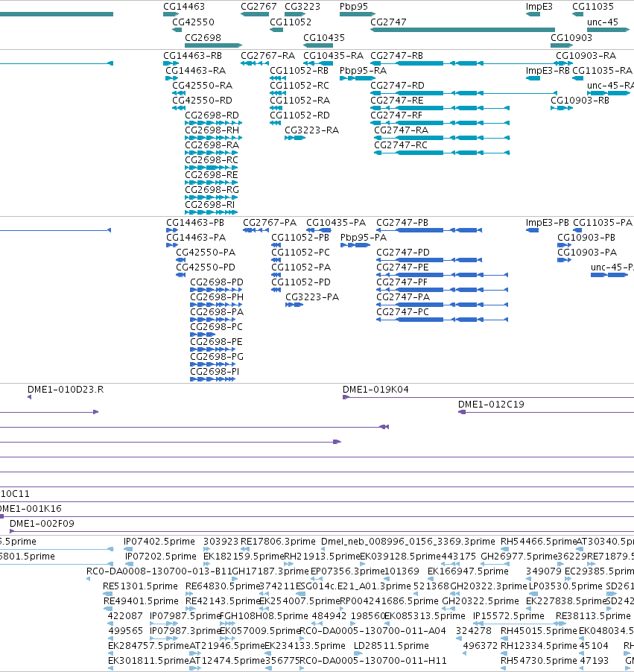This screenshot has height=672, width=634.
Task: Select transcript label CG2747-RC
Action: 400,145
